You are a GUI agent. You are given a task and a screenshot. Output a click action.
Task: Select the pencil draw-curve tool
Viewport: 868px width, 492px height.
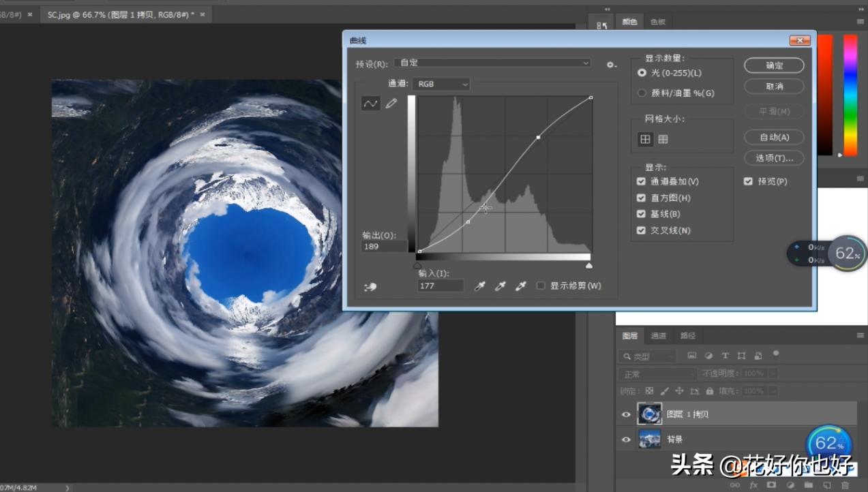point(391,104)
